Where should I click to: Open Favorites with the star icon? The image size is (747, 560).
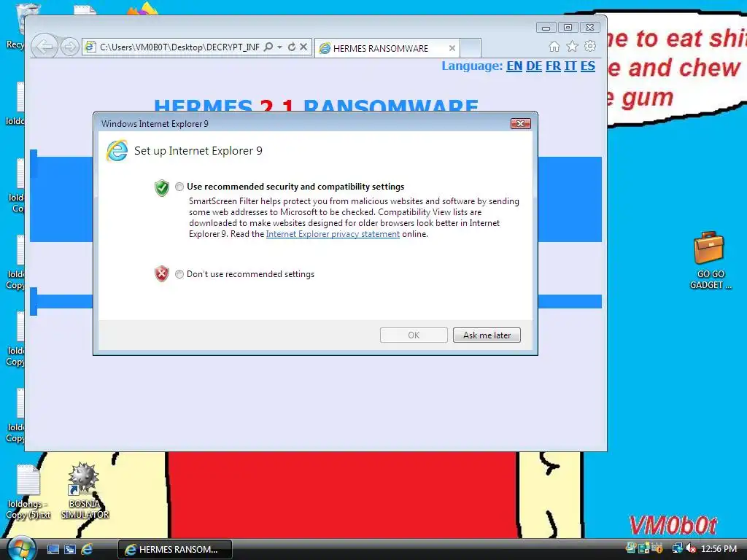pyautogui.click(x=572, y=46)
